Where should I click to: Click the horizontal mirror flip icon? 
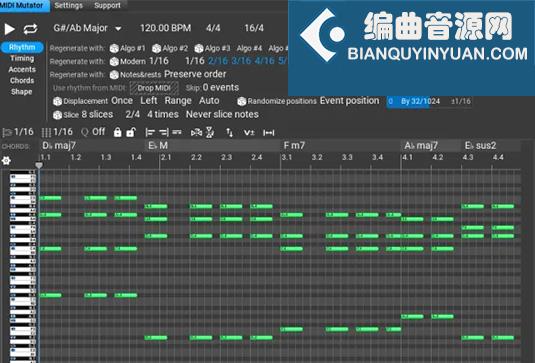[x=196, y=132]
